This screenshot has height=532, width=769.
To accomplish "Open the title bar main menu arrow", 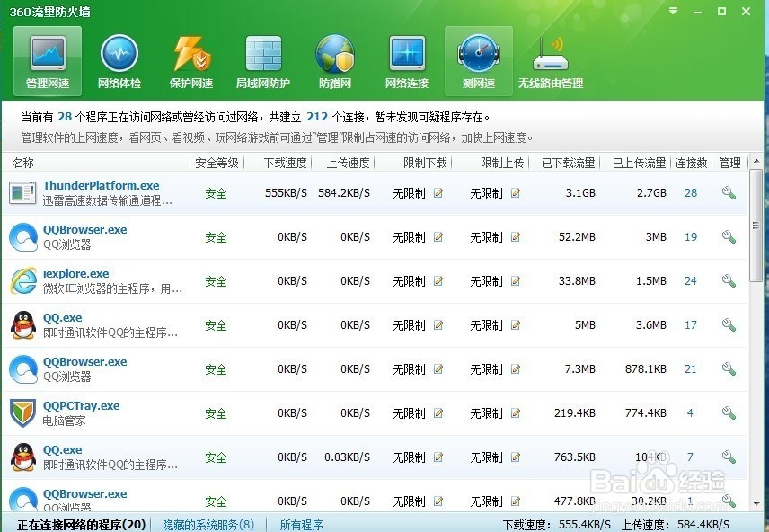I will coord(672,12).
